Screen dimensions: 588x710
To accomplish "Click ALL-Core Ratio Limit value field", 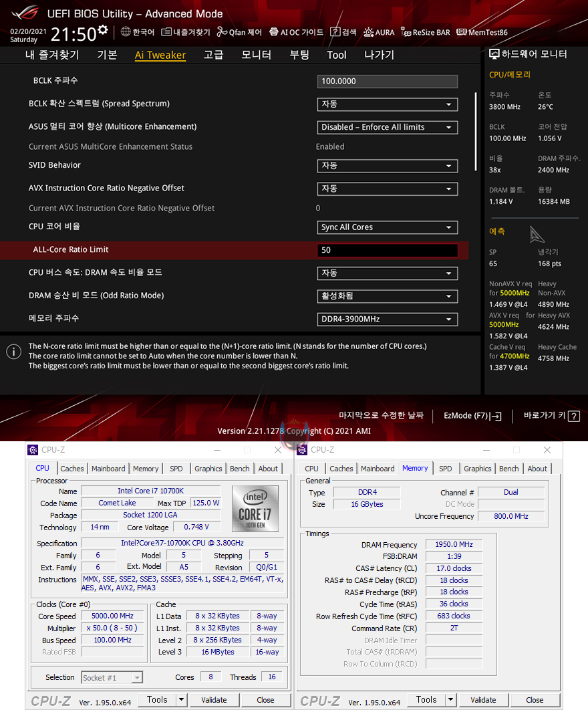I will [x=387, y=251].
